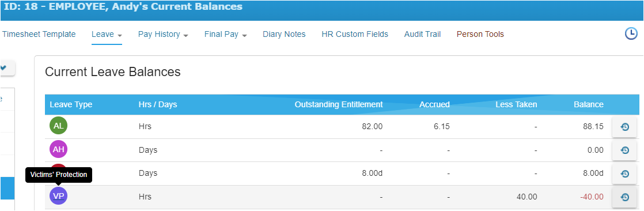Open history for VP leave row
644x211 pixels.
(x=624, y=197)
